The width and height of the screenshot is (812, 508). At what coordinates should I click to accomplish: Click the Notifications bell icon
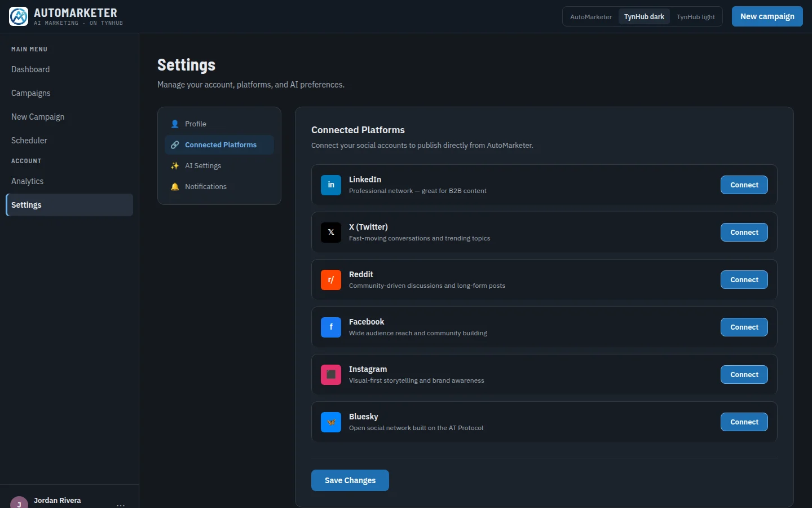(x=175, y=187)
